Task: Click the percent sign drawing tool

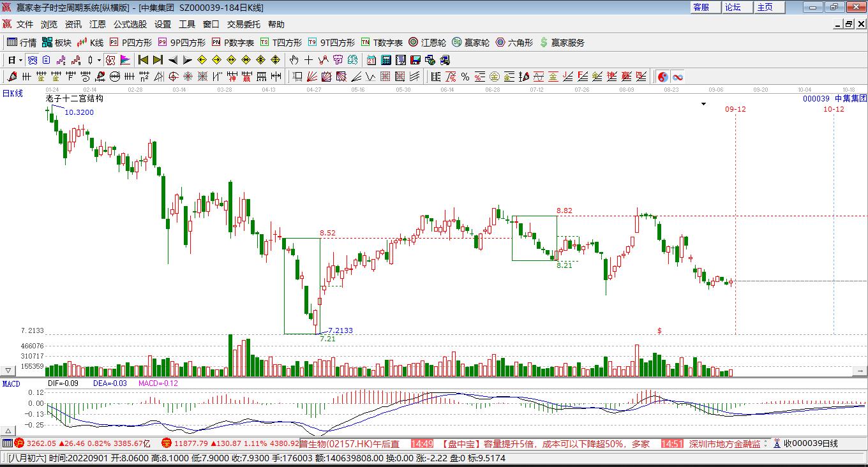Action: 465,77
